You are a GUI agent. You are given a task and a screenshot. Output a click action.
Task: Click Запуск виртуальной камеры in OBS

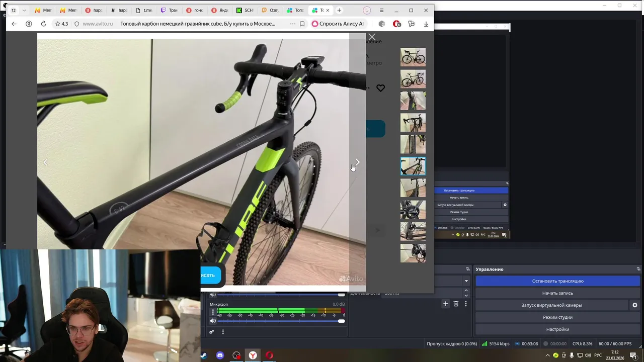551,305
